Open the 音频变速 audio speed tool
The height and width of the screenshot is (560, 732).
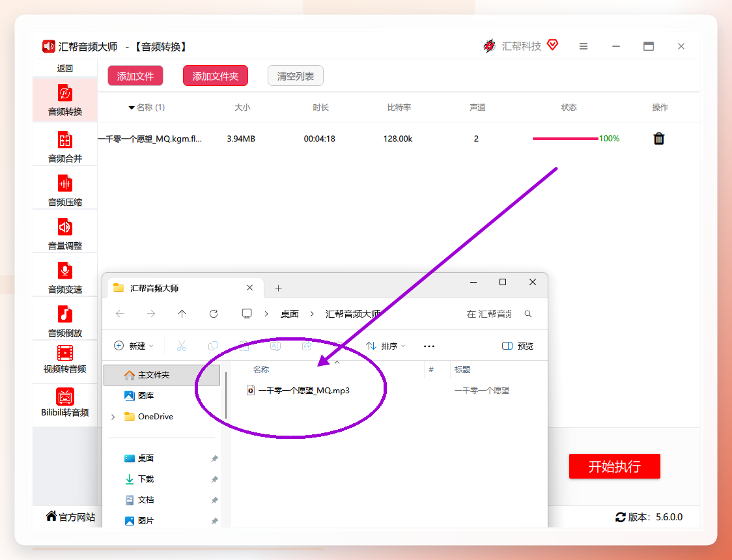pyautogui.click(x=65, y=277)
